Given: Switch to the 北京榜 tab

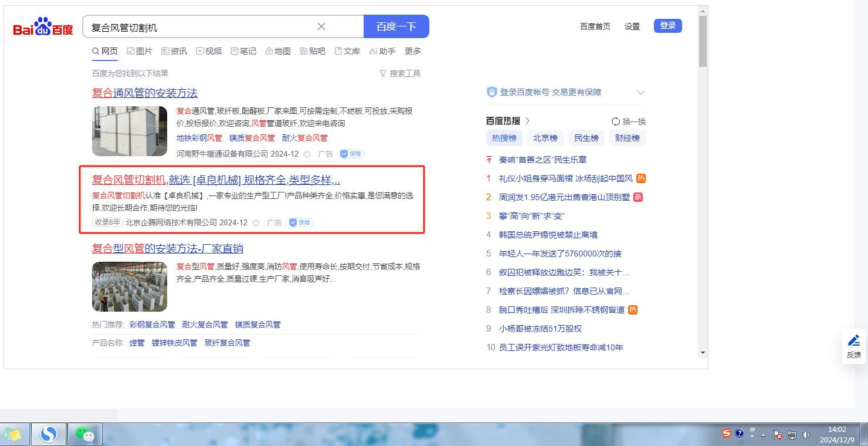Looking at the screenshot, I should point(545,138).
